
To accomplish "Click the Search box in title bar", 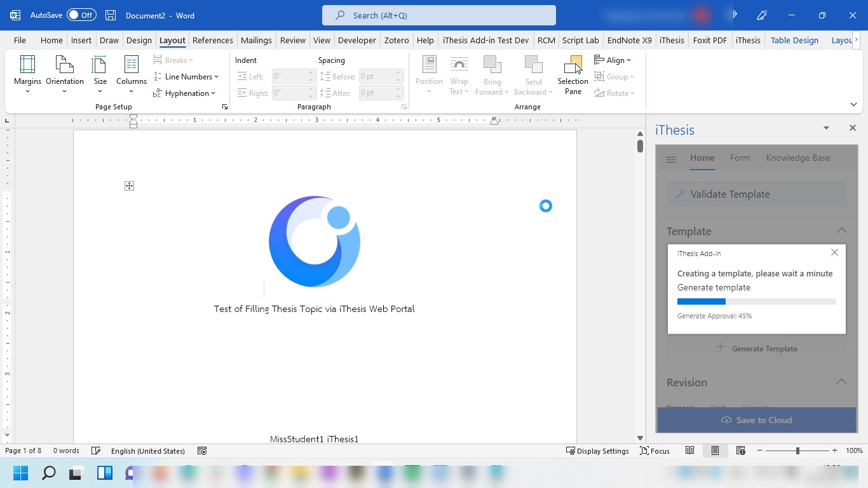I will (438, 15).
